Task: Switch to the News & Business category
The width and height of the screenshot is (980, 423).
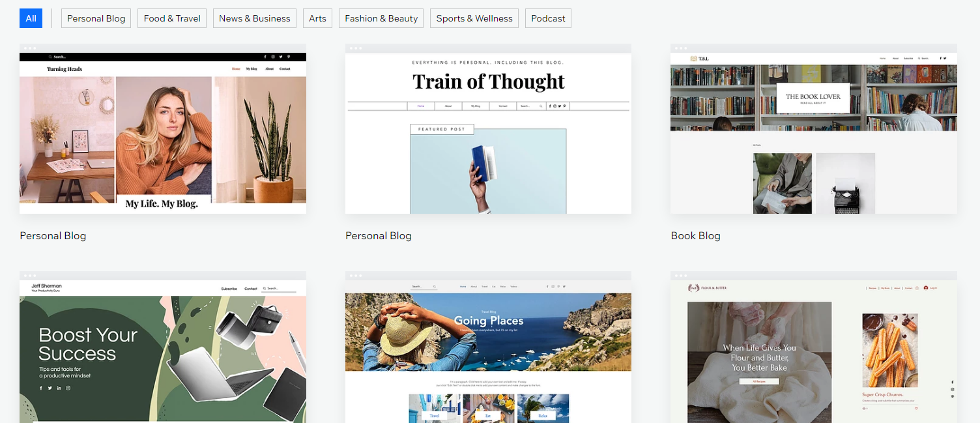Action: tap(255, 18)
